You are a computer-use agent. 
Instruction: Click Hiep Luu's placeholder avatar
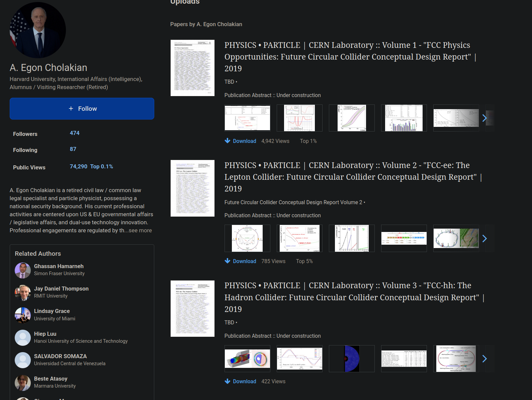(23, 338)
